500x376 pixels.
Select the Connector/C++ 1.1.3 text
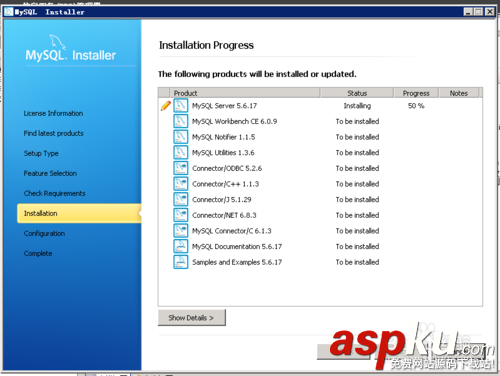[x=225, y=184]
